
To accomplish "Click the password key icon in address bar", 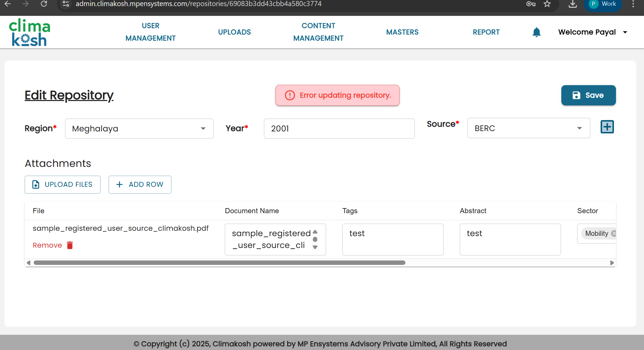I will 531,4.
